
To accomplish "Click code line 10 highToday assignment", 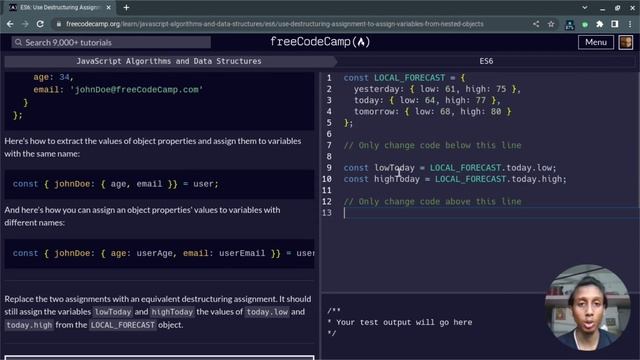I will pyautogui.click(x=455, y=179).
